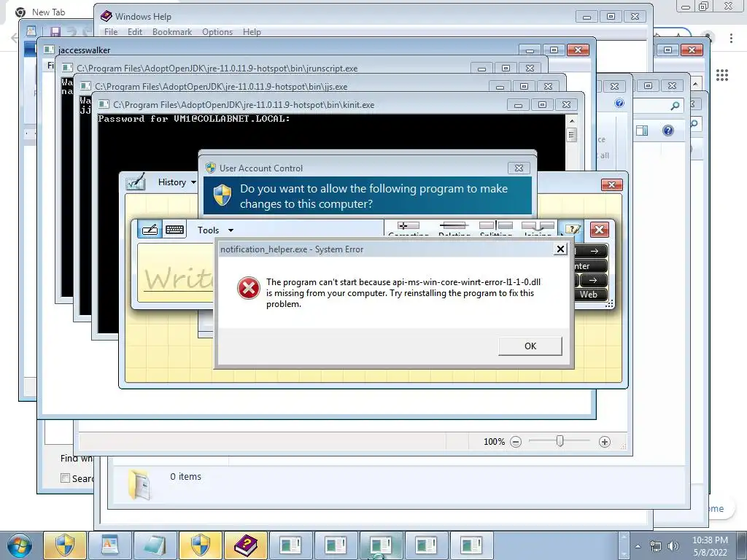Open the Windows Help taskbar button
Image resolution: width=747 pixels, height=560 pixels.
tap(245, 545)
